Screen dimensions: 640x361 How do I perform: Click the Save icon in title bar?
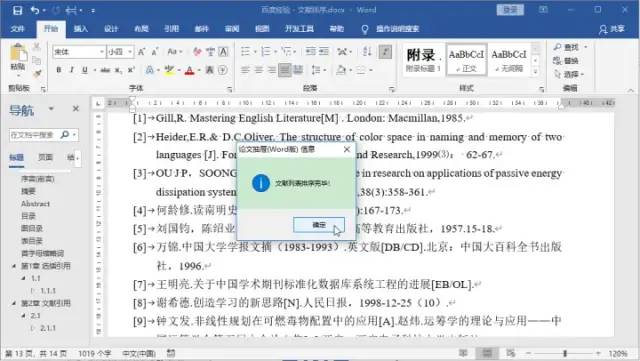pyautogui.click(x=17, y=10)
